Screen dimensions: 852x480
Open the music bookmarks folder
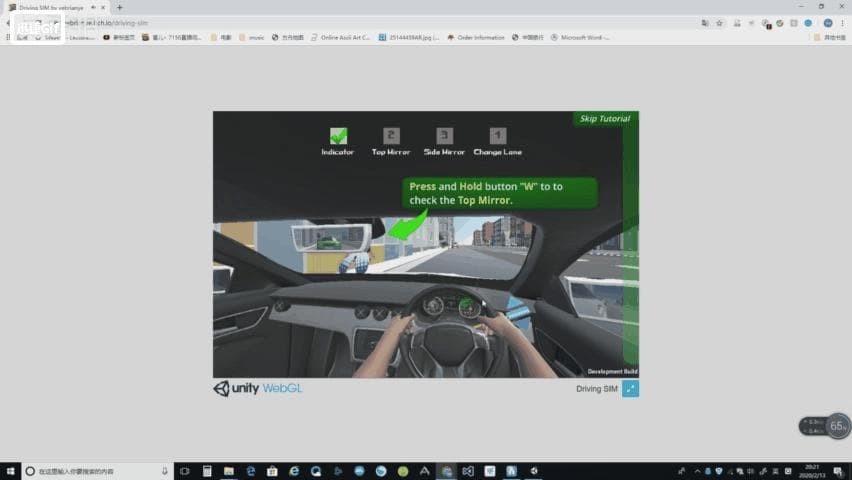pos(252,38)
